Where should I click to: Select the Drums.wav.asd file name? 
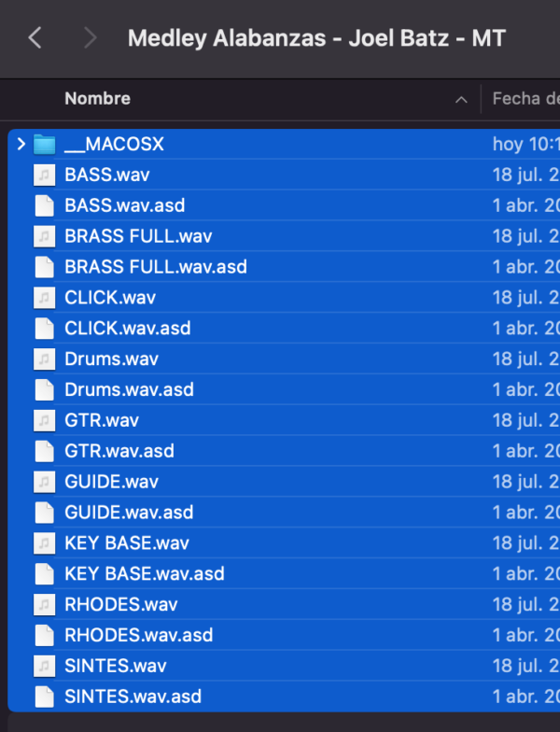click(x=129, y=389)
